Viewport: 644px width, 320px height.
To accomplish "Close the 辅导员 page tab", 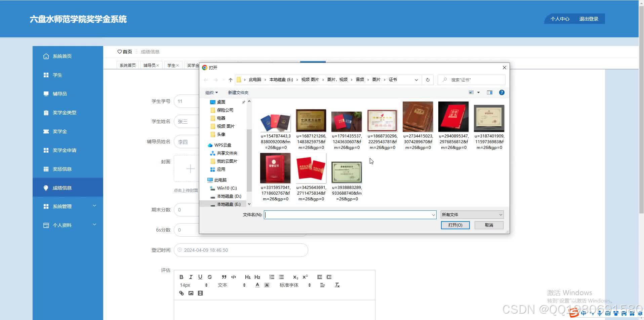I will click(158, 65).
